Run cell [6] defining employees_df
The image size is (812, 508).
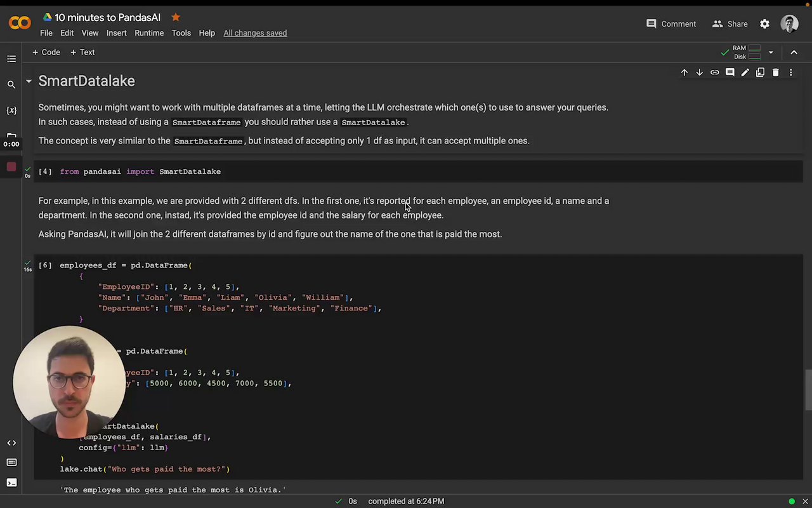pos(45,265)
